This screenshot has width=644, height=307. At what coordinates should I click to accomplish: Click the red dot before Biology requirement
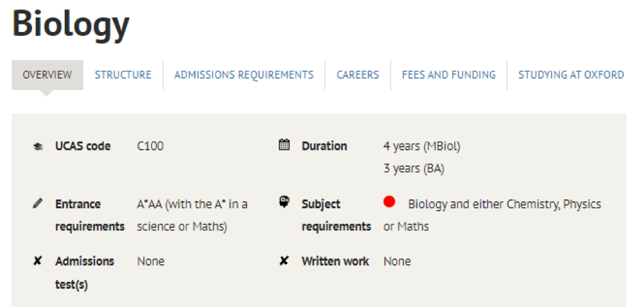click(389, 202)
